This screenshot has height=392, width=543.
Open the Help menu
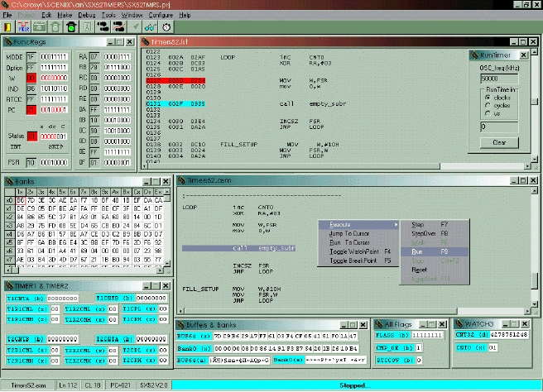[x=185, y=15]
